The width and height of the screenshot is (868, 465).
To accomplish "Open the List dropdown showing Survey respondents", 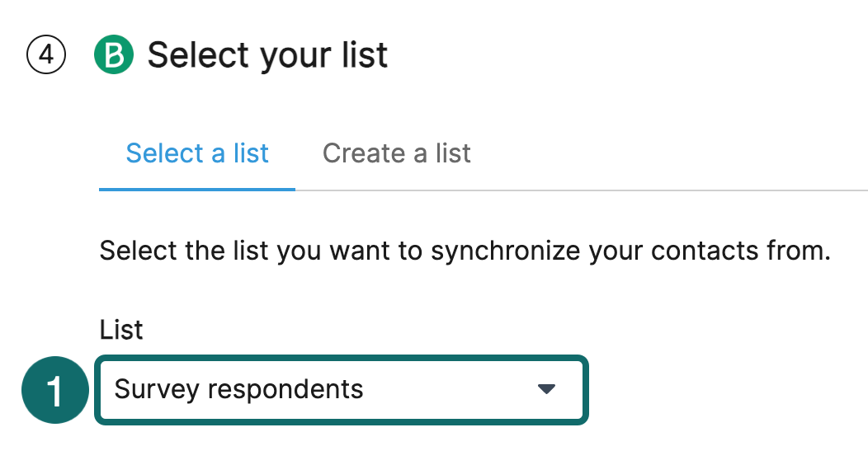I will (341, 390).
